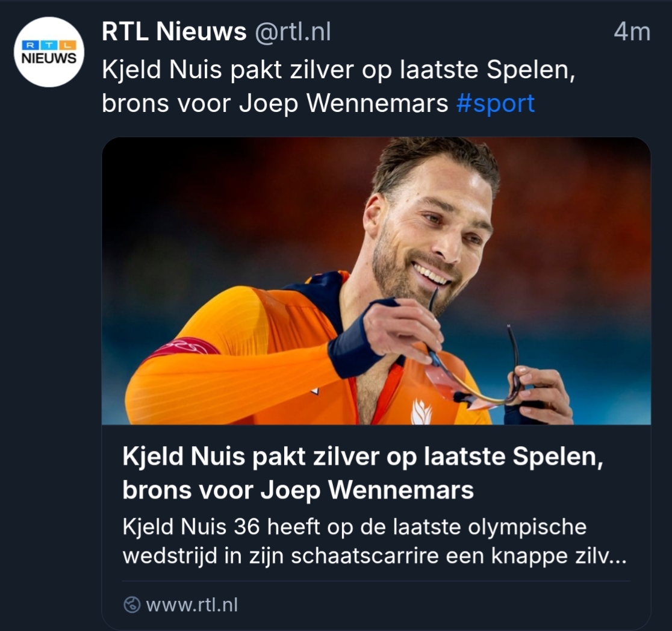Click the card description starting "Kjeld Nuis 36 heeft"
672x631 pixels.
[x=354, y=527]
